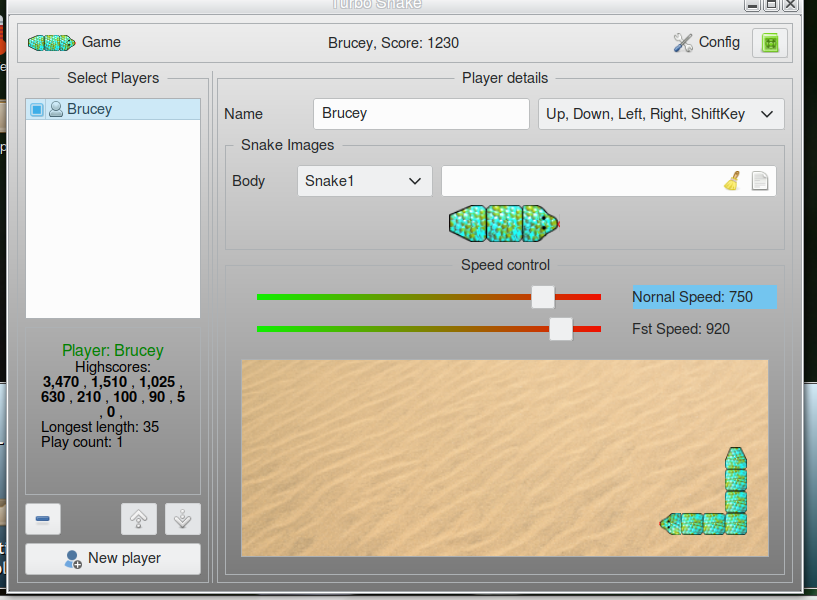Screen dimensions: 817x600
Task: Click the Fst Speed slider handle
Action: click(561, 329)
